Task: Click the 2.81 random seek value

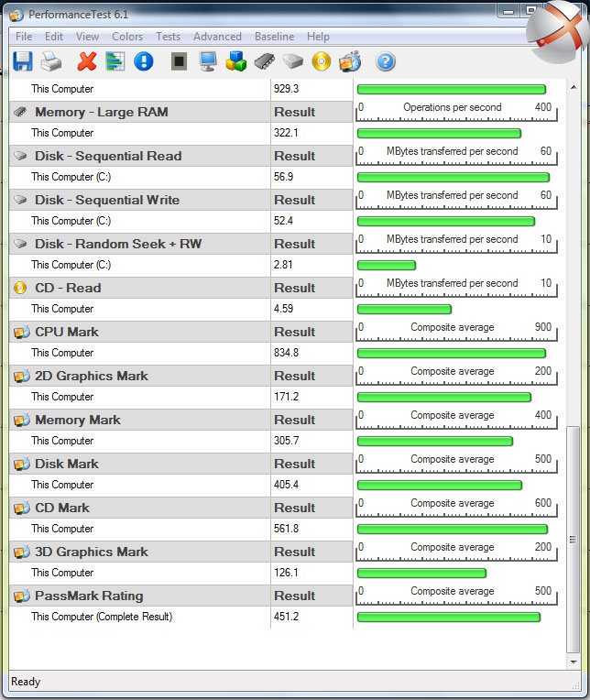Action: point(283,265)
